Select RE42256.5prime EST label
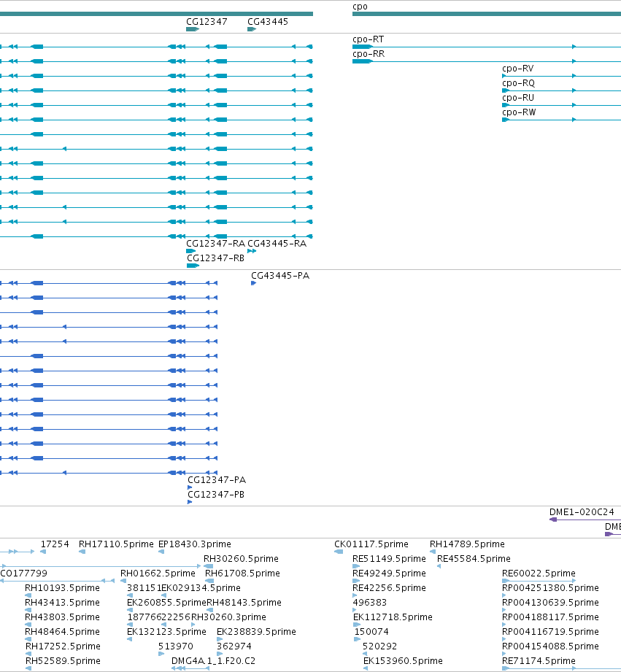 (x=389, y=587)
